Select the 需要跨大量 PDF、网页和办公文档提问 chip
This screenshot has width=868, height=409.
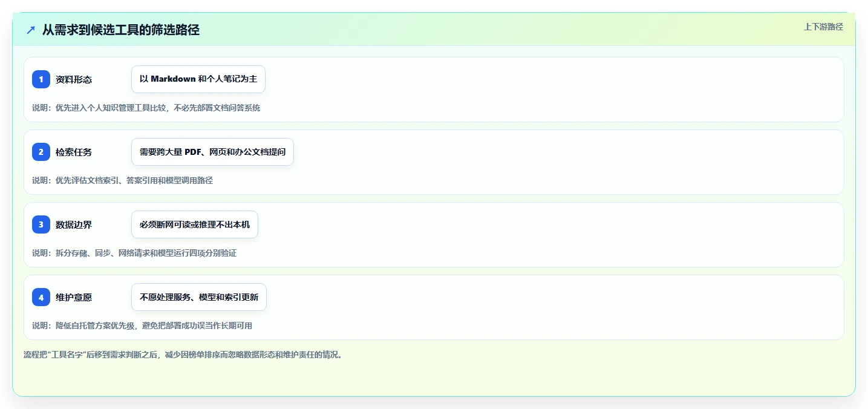(212, 152)
